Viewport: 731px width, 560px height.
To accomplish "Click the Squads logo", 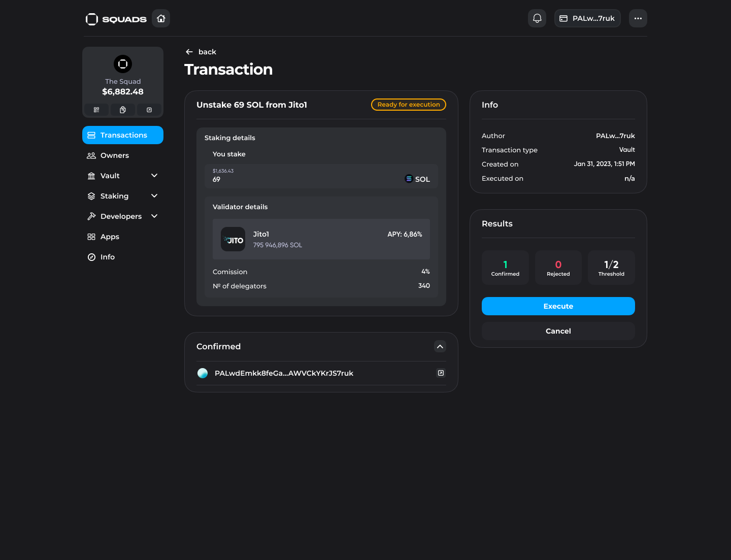I will coord(116,19).
